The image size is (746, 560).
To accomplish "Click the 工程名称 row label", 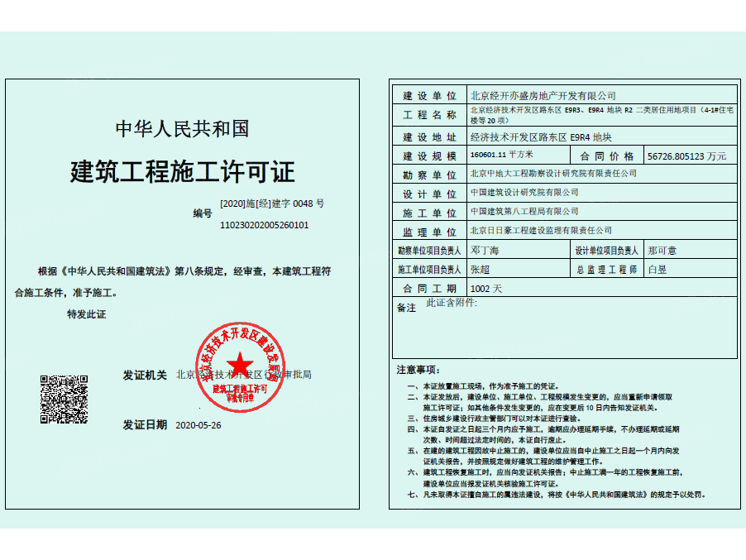I will pyautogui.click(x=429, y=115).
